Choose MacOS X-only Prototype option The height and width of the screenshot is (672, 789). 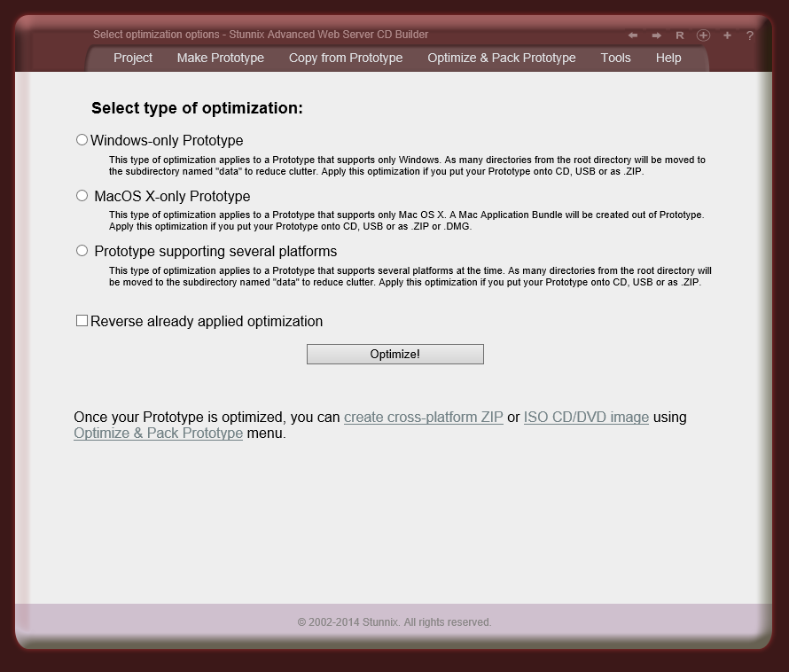(82, 195)
